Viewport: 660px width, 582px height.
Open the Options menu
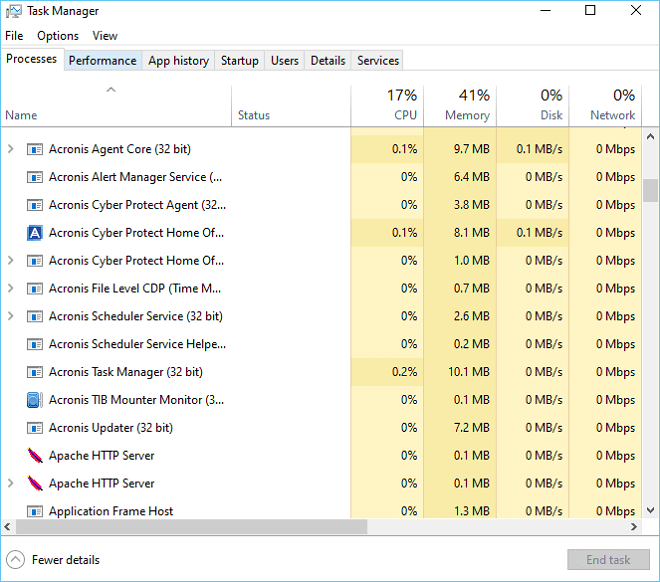tap(58, 36)
